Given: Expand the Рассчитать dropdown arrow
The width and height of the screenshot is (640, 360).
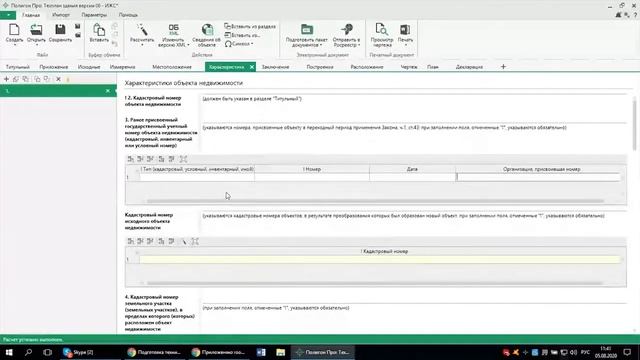Looking at the screenshot, I should coord(142,45).
